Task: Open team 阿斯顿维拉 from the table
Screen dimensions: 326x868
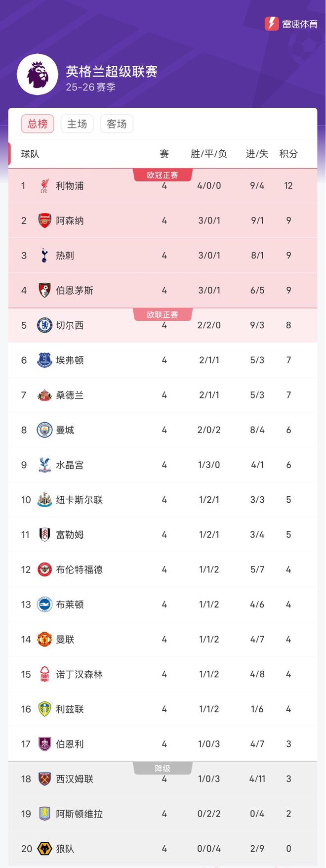Action: 79,814
